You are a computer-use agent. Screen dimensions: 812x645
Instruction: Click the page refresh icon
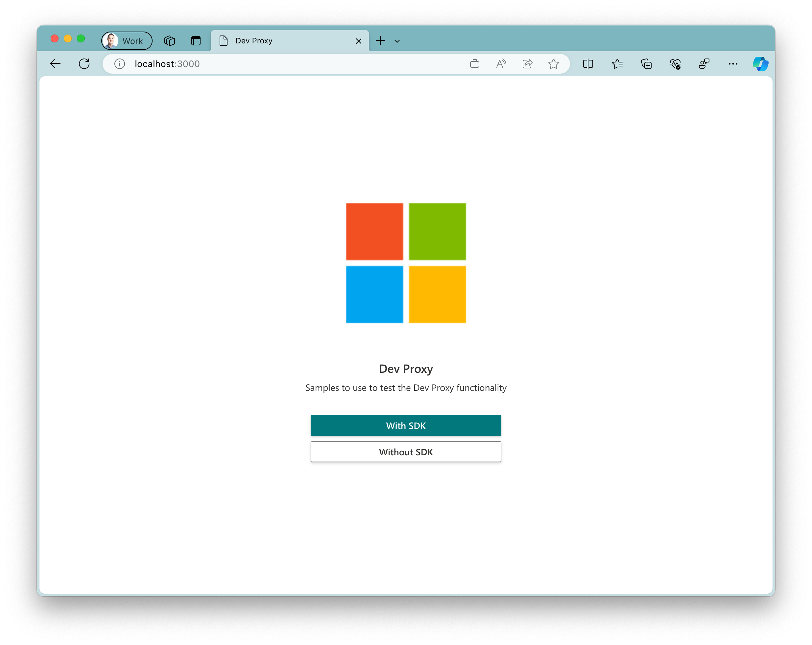(84, 63)
